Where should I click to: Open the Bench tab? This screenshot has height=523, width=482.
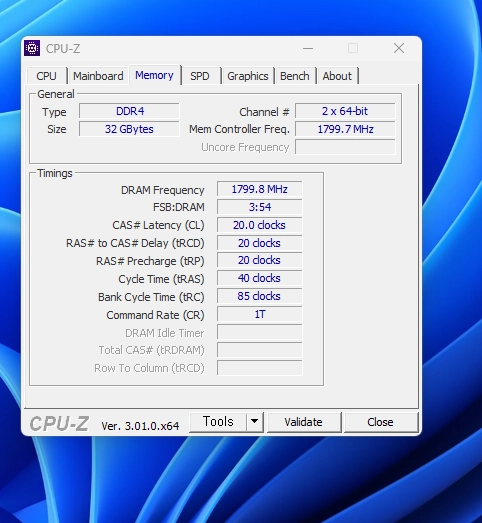(x=295, y=76)
